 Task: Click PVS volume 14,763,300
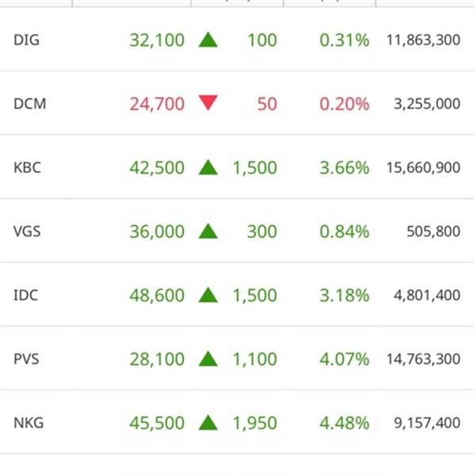coord(423,359)
